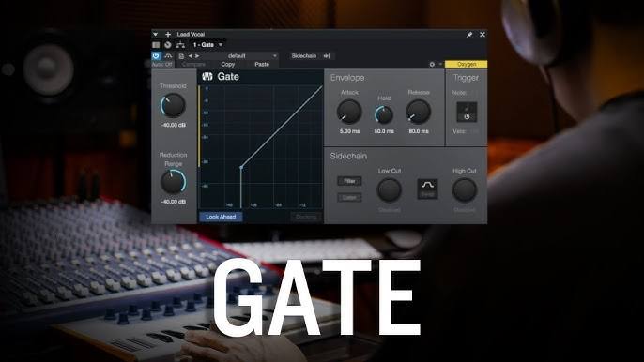Open the Auto: Off automation menu
644x362 pixels.
pos(162,65)
